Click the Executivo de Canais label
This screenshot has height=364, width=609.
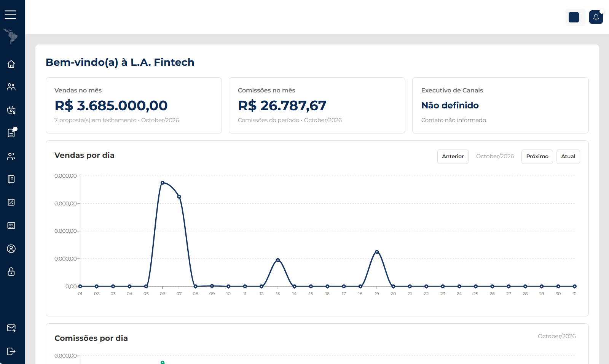pos(452,91)
